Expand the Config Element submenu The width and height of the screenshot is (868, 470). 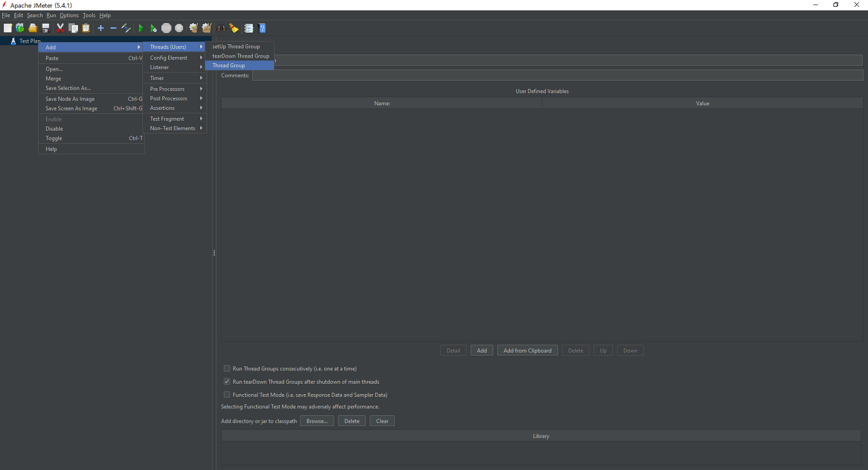[x=174, y=58]
